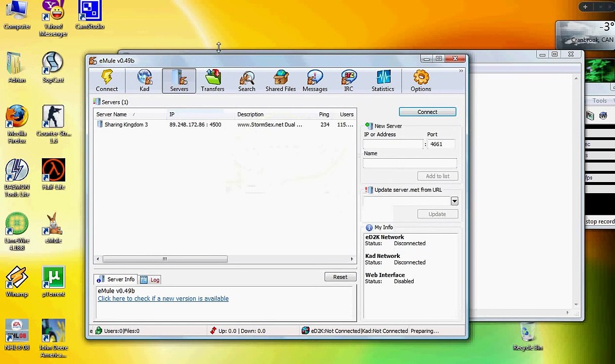615x364 pixels.
Task: Sort by the Ping column header
Action: (323, 114)
